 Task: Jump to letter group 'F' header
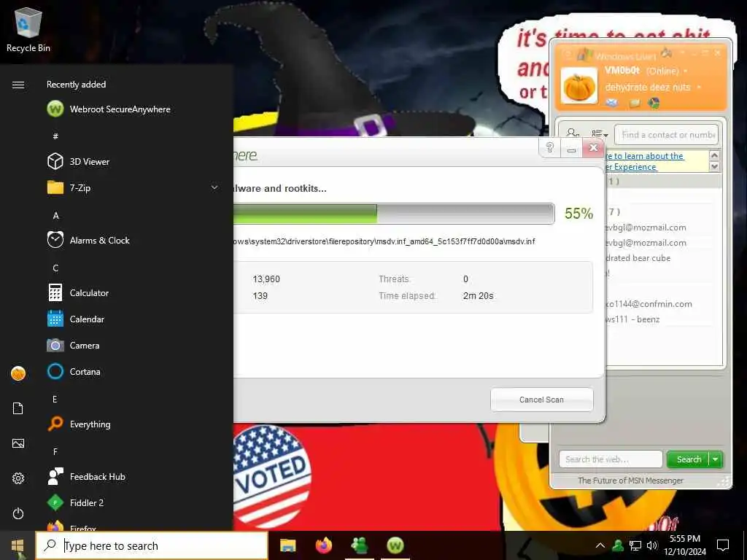(55, 451)
